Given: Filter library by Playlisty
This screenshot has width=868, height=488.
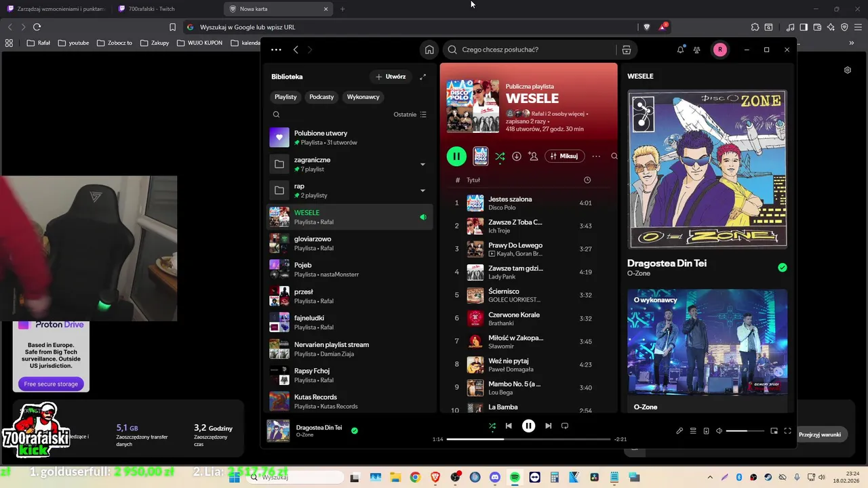Looking at the screenshot, I should point(285,97).
